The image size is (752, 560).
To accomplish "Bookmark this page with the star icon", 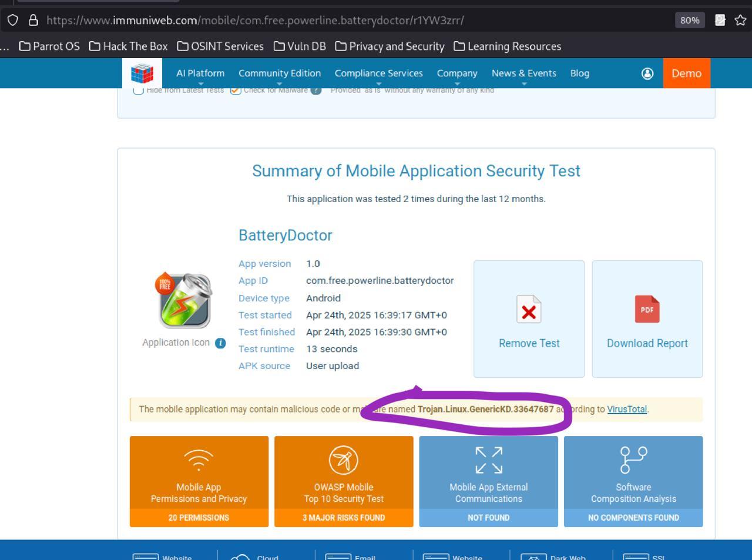I will [x=740, y=20].
